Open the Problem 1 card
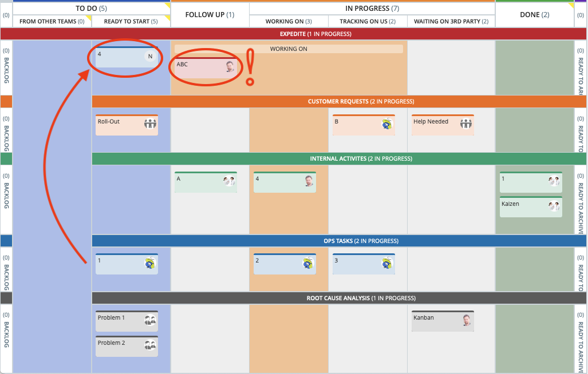This screenshot has height=374, width=588. [120, 320]
